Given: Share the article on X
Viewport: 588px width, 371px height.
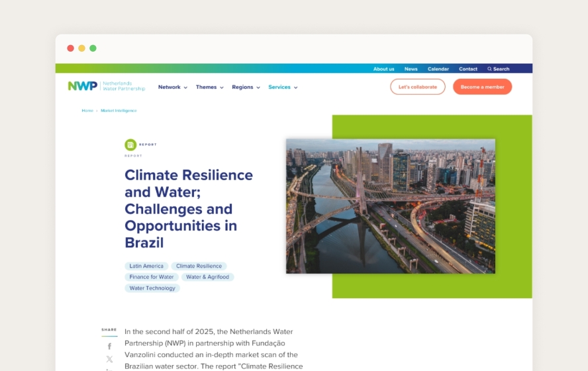Looking at the screenshot, I should (x=110, y=359).
